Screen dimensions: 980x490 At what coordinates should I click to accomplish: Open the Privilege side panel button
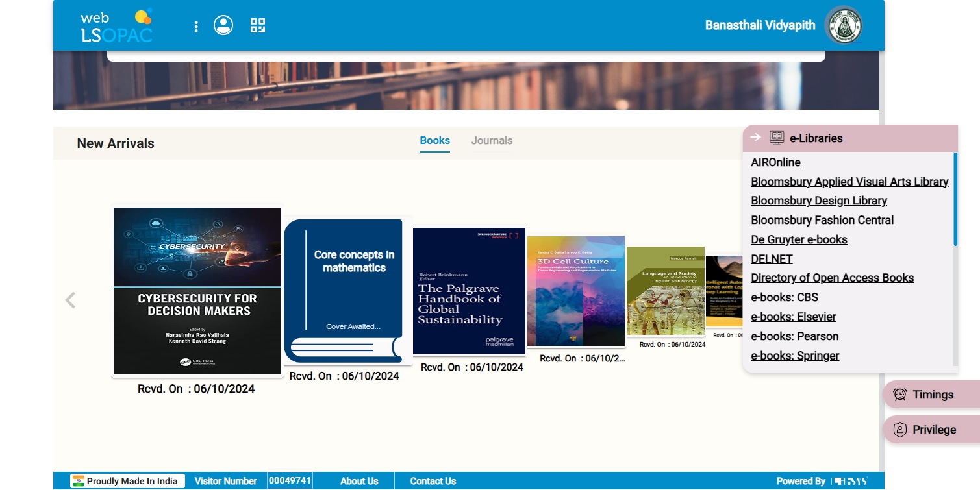tap(931, 430)
